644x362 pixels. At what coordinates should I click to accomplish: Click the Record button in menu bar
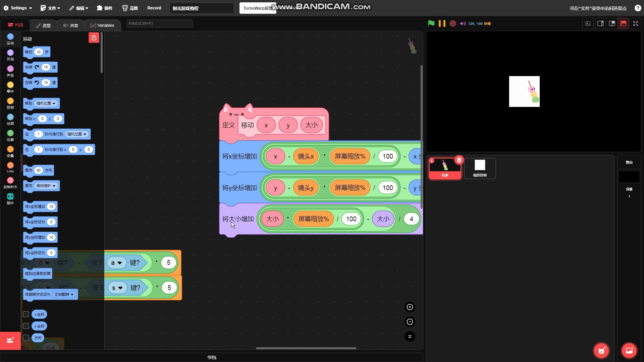coord(154,8)
